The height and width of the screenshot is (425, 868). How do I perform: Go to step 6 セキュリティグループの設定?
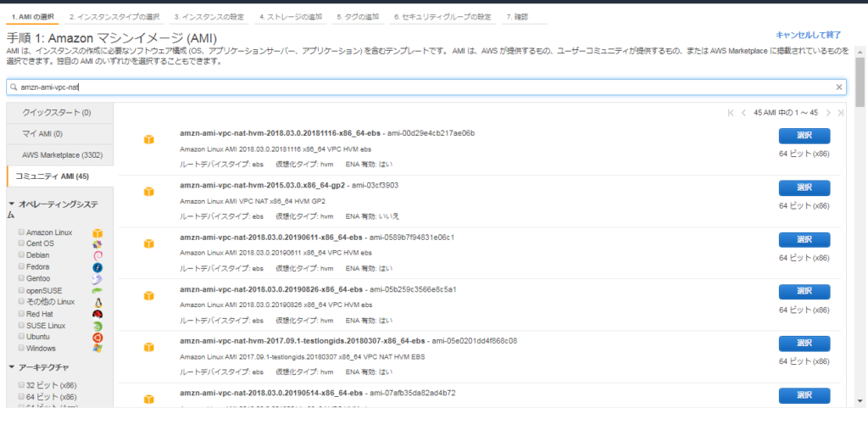(442, 17)
